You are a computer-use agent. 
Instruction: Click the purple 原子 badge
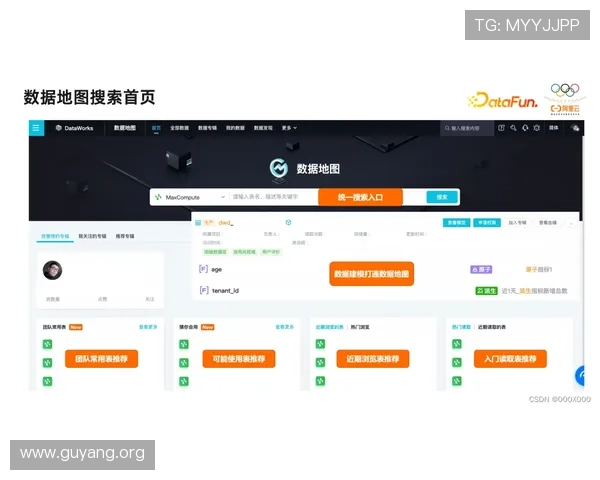481,269
